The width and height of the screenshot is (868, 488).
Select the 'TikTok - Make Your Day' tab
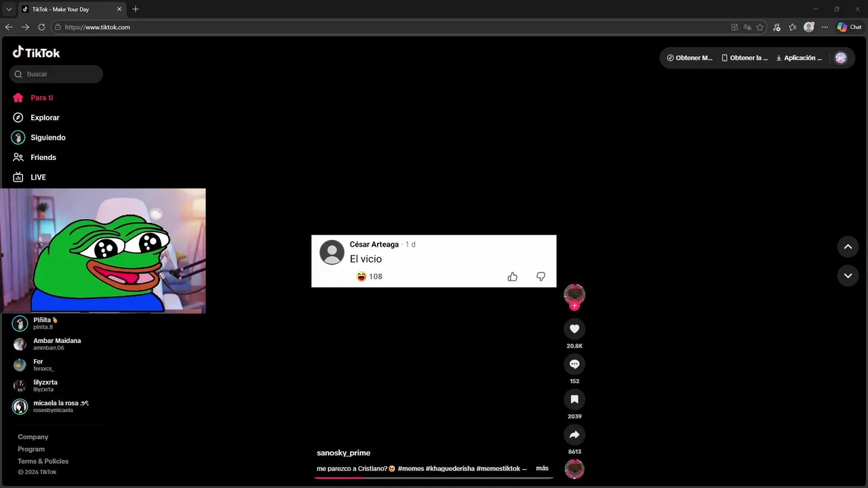click(72, 9)
